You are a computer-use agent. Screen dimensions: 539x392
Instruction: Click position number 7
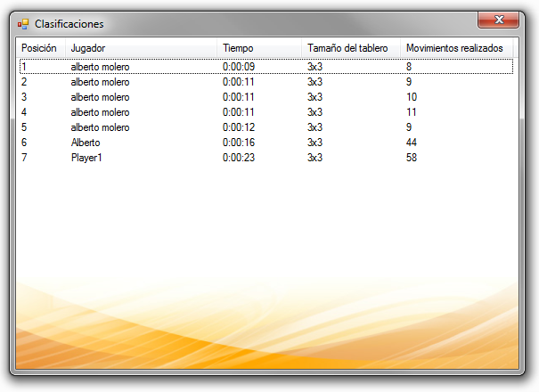(24, 158)
